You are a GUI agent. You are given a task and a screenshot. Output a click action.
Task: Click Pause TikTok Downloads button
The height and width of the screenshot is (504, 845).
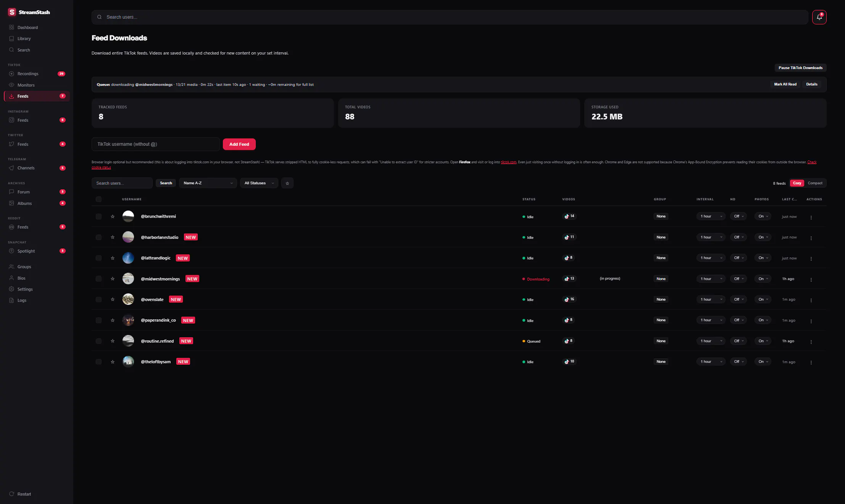click(800, 68)
